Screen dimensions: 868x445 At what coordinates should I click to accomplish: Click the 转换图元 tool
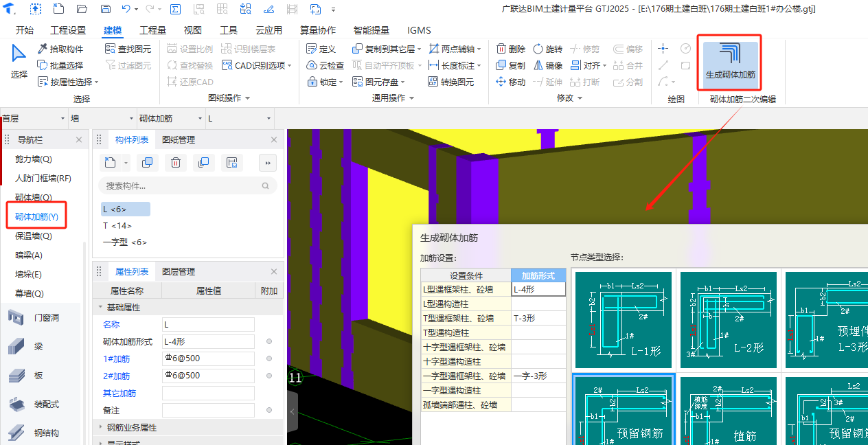(x=451, y=82)
